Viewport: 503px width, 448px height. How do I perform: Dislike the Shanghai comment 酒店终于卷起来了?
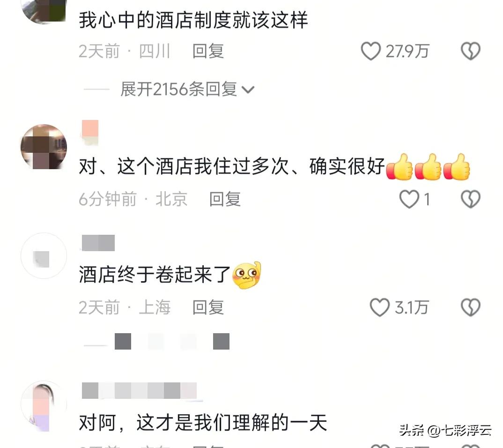pos(471,307)
